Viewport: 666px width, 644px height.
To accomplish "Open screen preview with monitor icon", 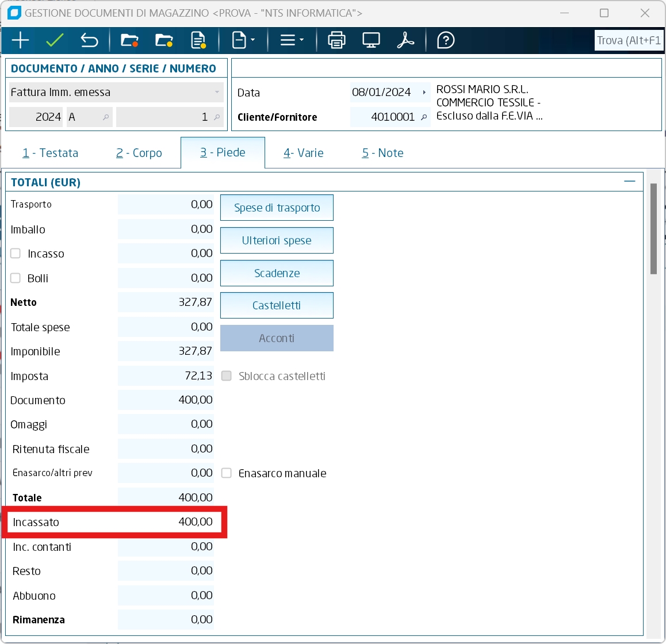I will pyautogui.click(x=371, y=40).
